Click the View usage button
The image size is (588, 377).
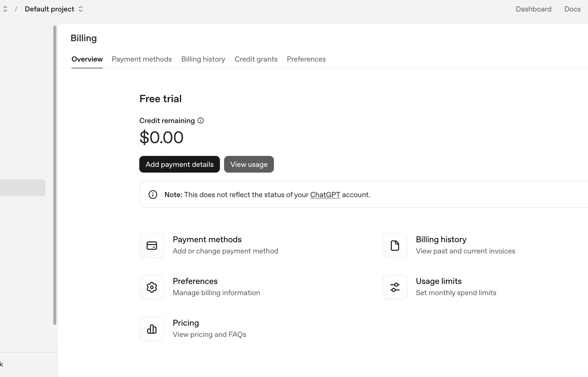tap(249, 164)
